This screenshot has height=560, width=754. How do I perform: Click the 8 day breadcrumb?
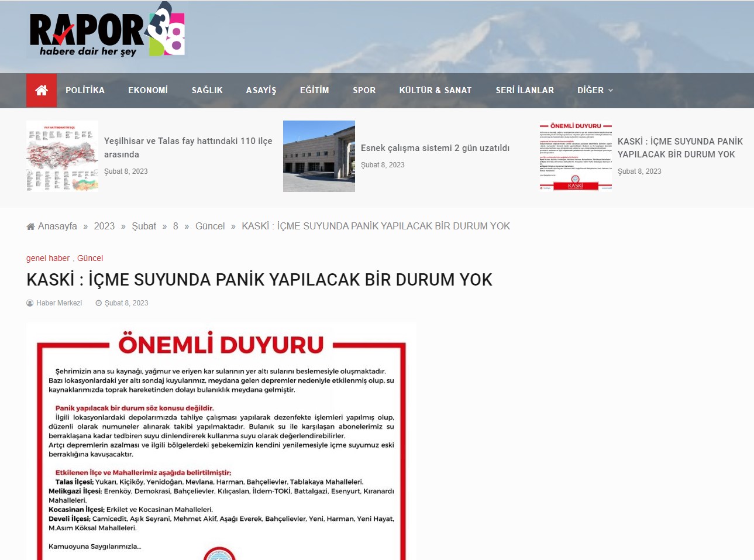175,226
